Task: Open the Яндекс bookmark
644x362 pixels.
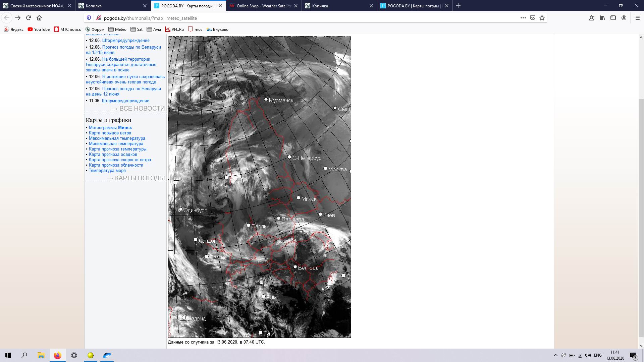Action: tap(14, 29)
